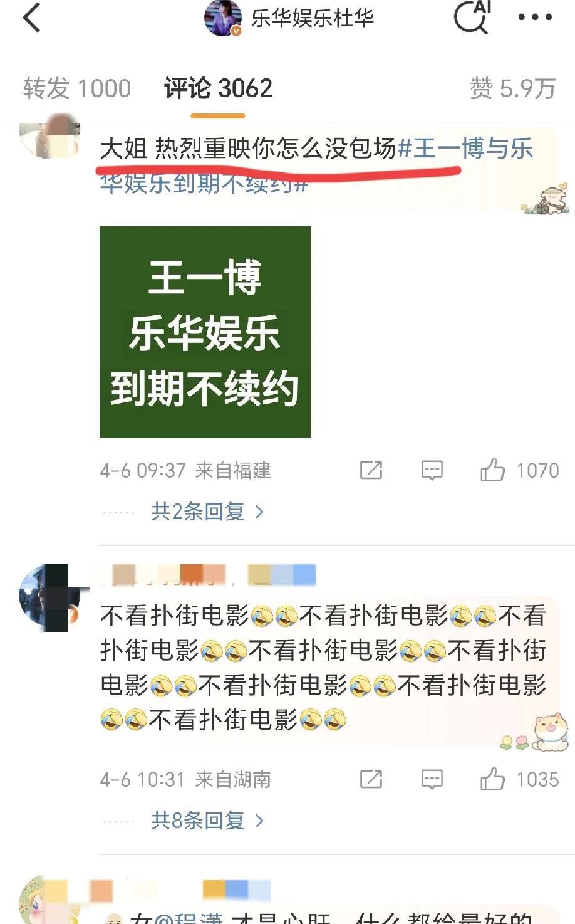
Task: Select the 评论 3062 tab
Action: coord(218,88)
